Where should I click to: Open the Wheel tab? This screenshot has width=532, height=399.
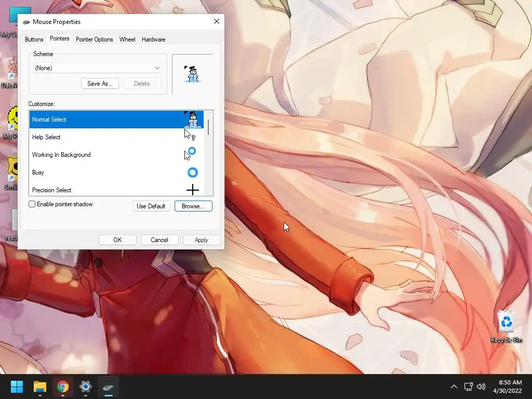[127, 39]
